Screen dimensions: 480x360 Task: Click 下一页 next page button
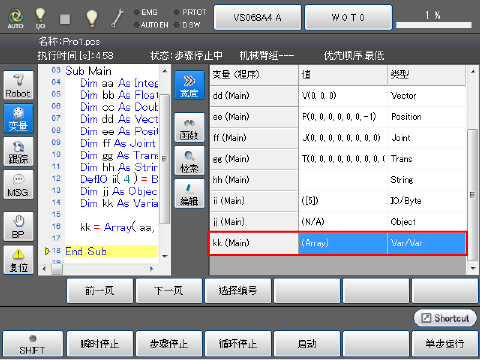(x=169, y=291)
